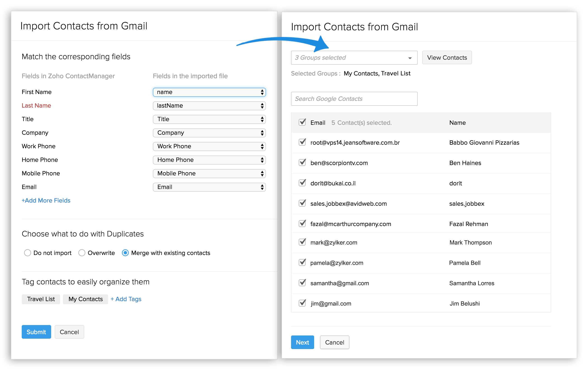Expand the Work Phone field dropdown
This screenshot has width=588, height=373.
tap(209, 146)
